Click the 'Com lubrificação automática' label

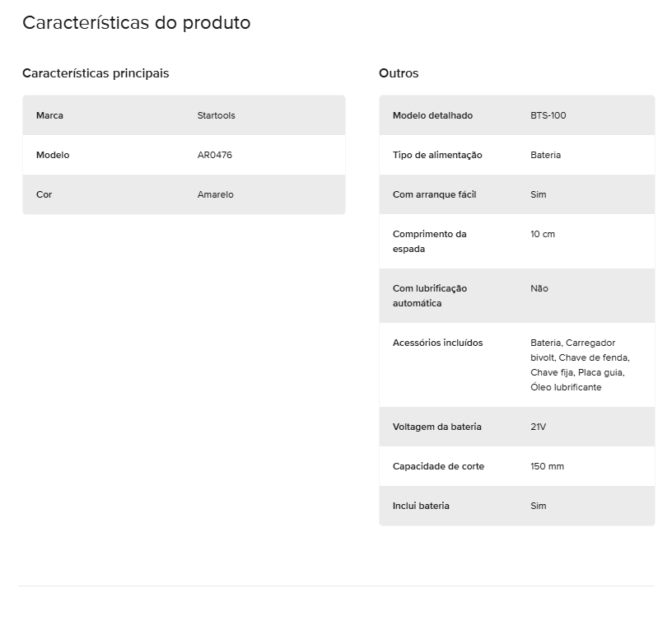click(x=430, y=296)
